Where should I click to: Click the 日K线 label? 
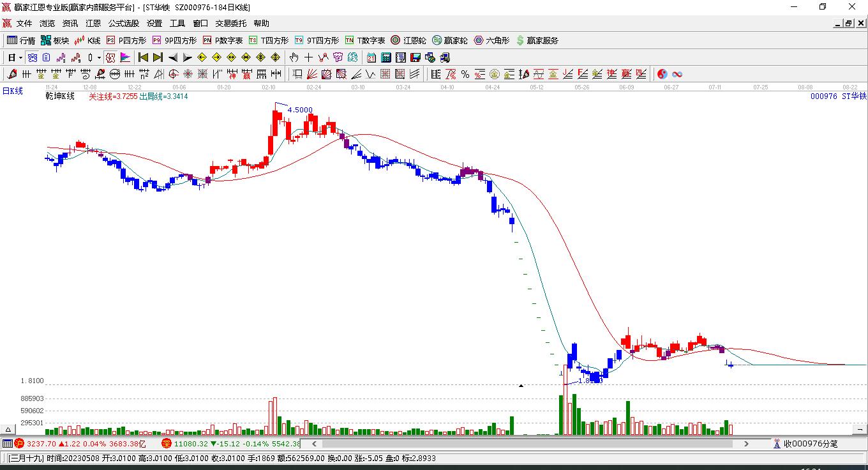point(12,91)
